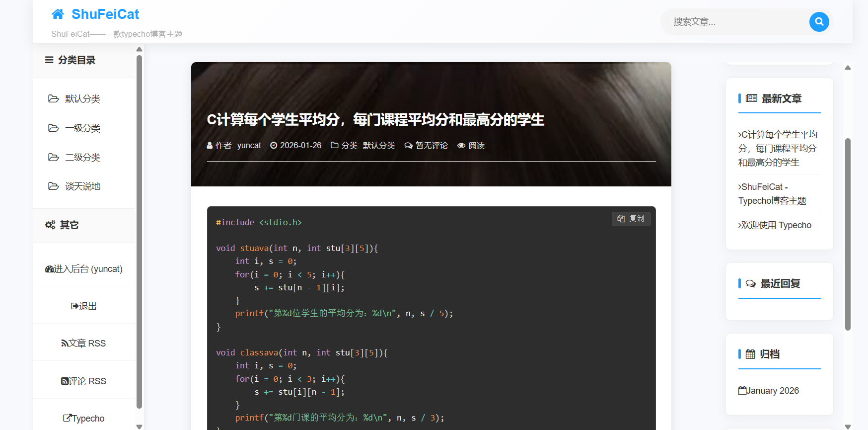Click the left sidebar scroll down arrow
Image resolution: width=868 pixels, height=430 pixels.
pos(139,427)
